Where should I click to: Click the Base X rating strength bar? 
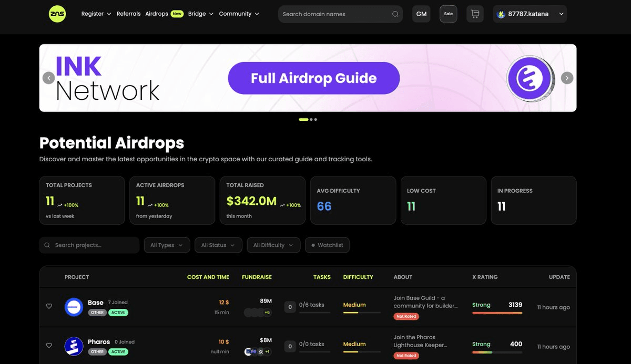click(497, 313)
